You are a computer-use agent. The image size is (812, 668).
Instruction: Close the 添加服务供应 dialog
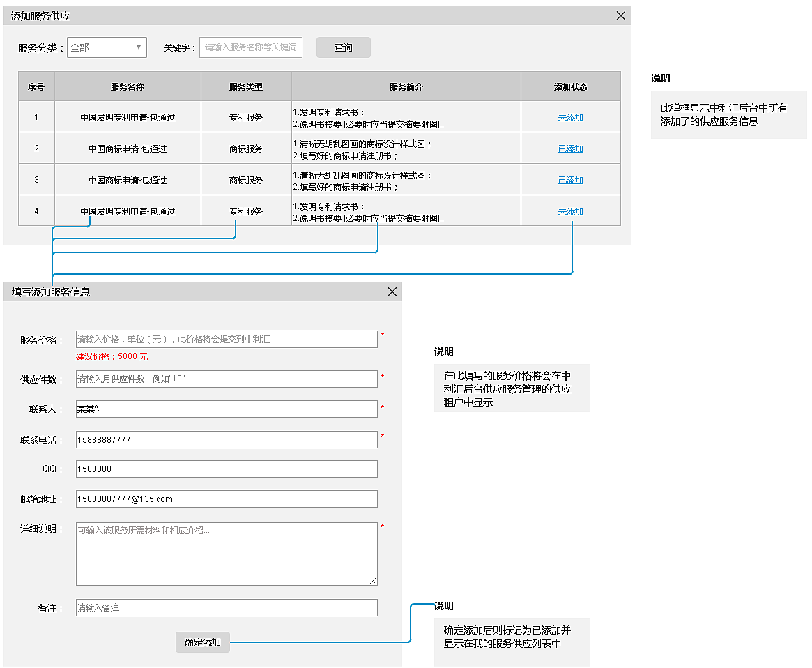tap(620, 15)
